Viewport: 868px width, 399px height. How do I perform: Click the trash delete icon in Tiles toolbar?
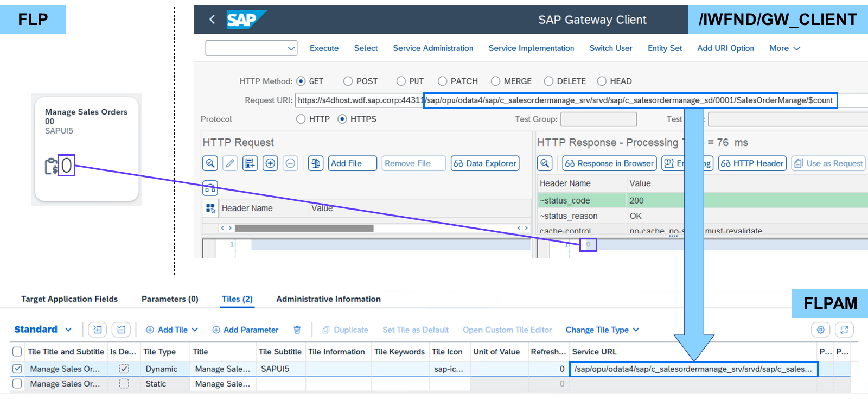297,330
